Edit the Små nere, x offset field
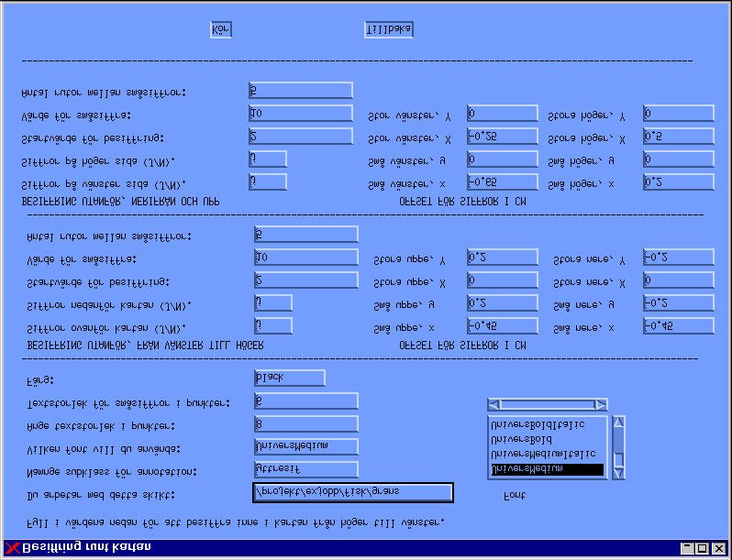732x560 pixels. [x=678, y=326]
